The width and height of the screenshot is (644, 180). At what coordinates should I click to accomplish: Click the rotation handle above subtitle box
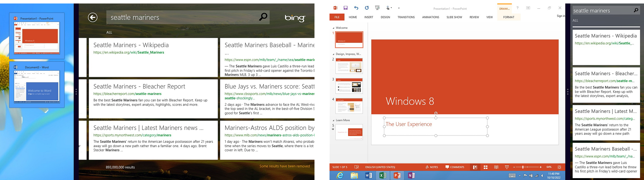pyautogui.click(x=436, y=113)
